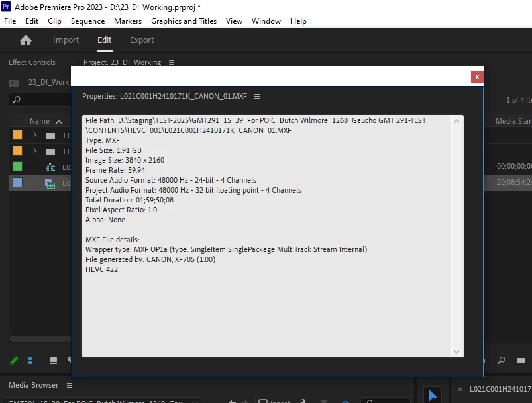Click the blue label swatch of clip row
532x403 pixels.
click(x=17, y=183)
